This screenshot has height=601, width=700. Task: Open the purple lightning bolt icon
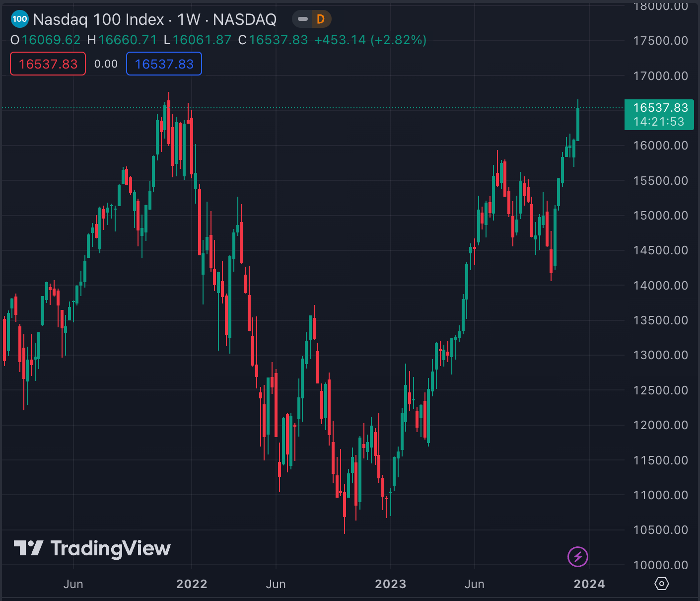578,556
